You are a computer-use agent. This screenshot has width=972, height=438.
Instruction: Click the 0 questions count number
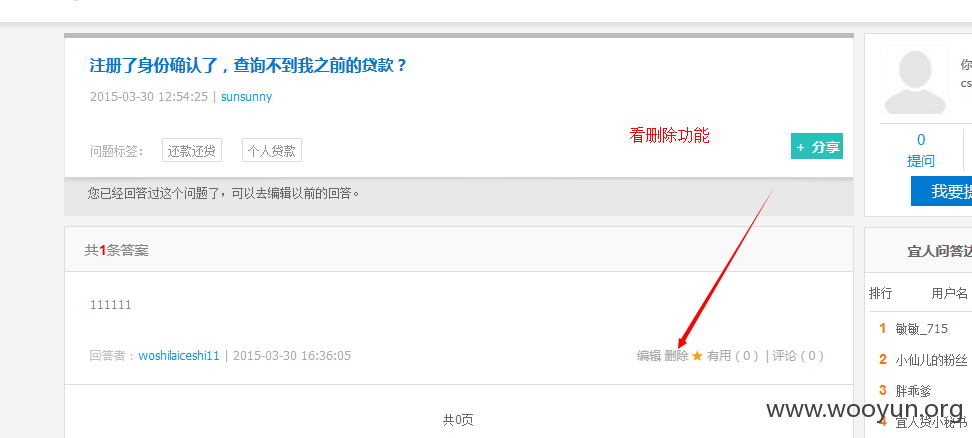(921, 140)
